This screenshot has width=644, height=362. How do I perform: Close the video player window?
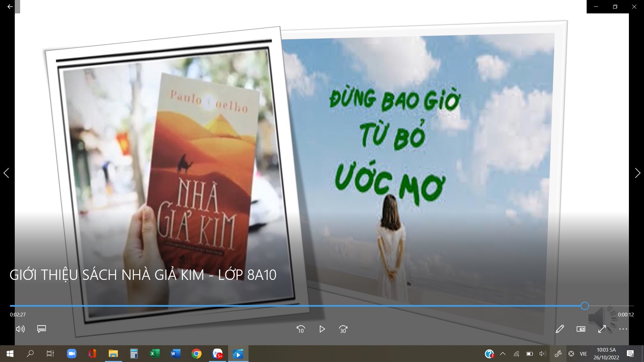point(634,7)
